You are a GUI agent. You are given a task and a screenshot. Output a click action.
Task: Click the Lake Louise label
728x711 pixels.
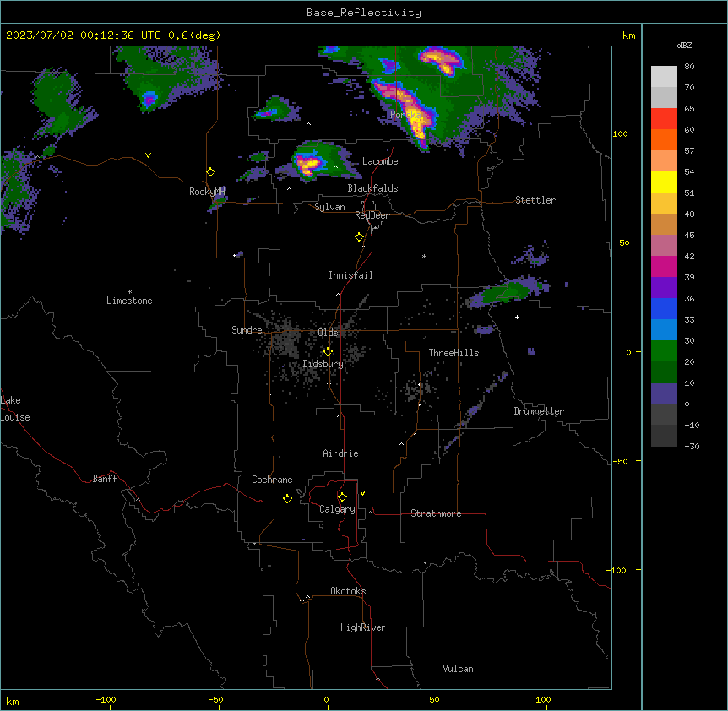(15, 409)
